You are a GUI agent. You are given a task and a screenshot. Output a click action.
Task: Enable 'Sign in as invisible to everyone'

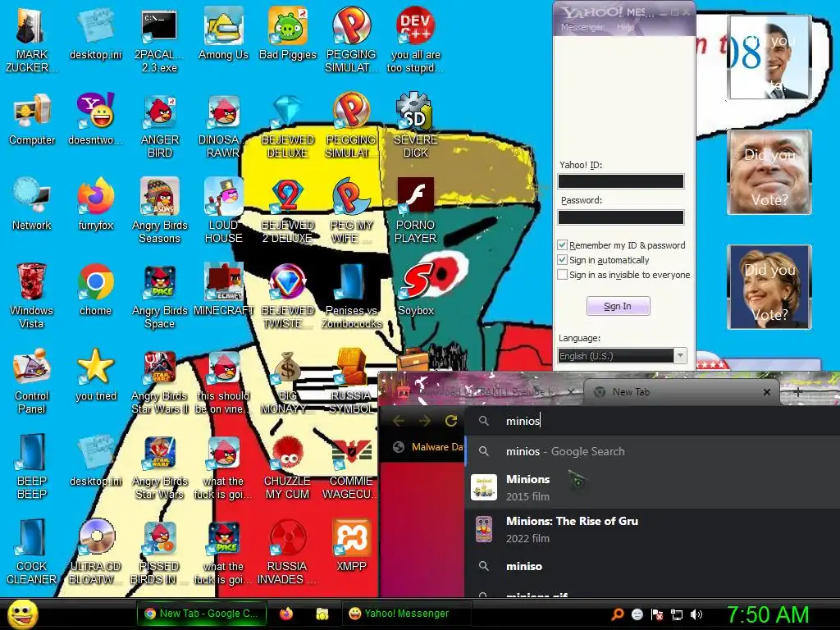point(562,275)
